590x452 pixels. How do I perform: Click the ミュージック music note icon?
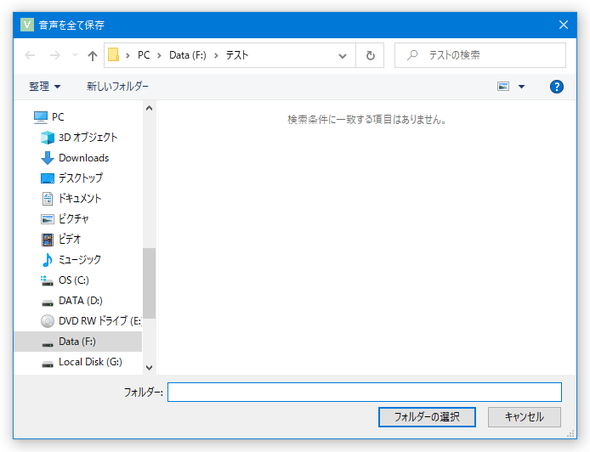click(47, 260)
